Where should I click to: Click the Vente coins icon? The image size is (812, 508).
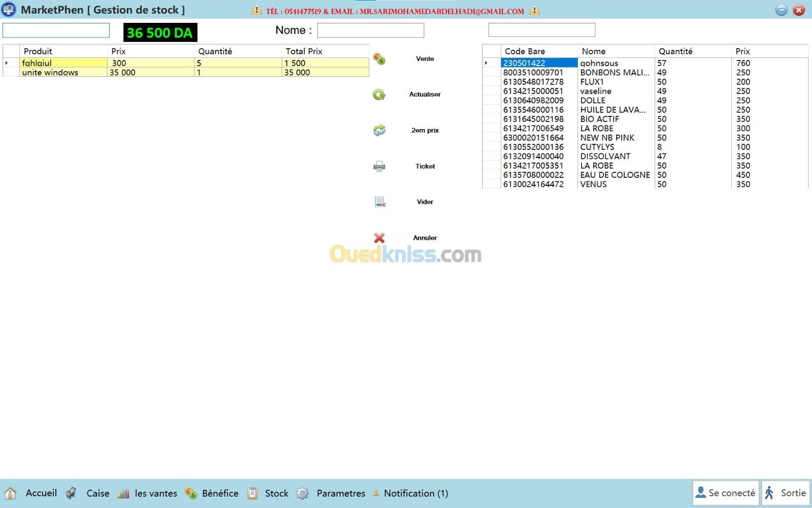click(x=379, y=59)
